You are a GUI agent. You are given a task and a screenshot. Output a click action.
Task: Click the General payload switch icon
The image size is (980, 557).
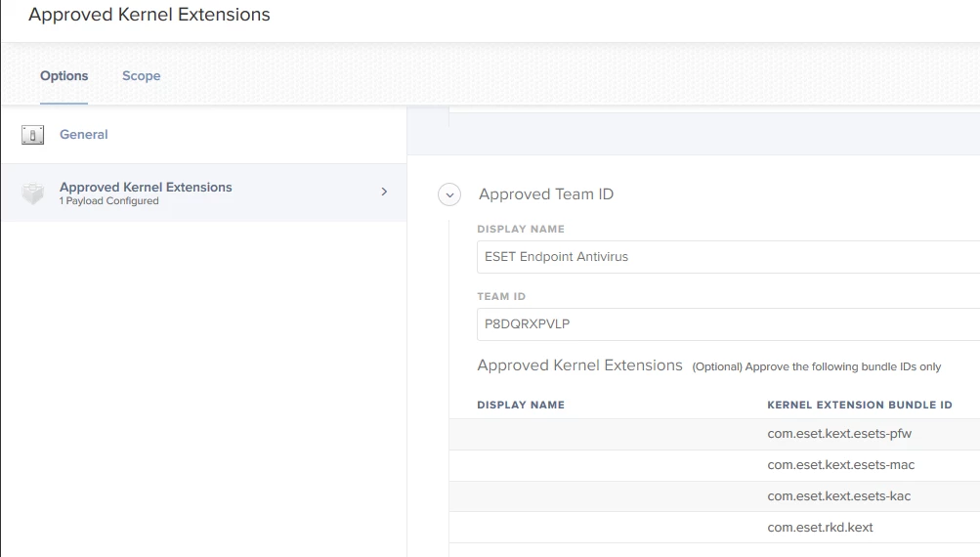click(x=32, y=135)
